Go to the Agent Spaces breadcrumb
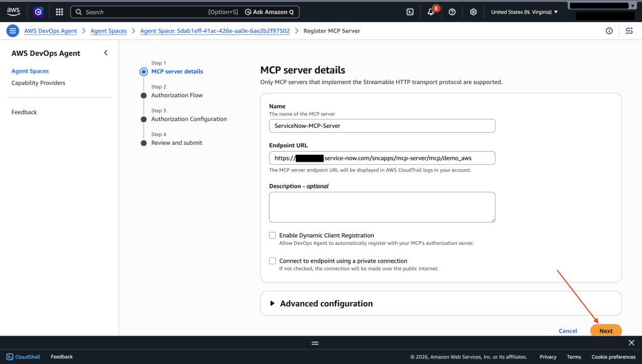The image size is (642, 364). tap(108, 31)
